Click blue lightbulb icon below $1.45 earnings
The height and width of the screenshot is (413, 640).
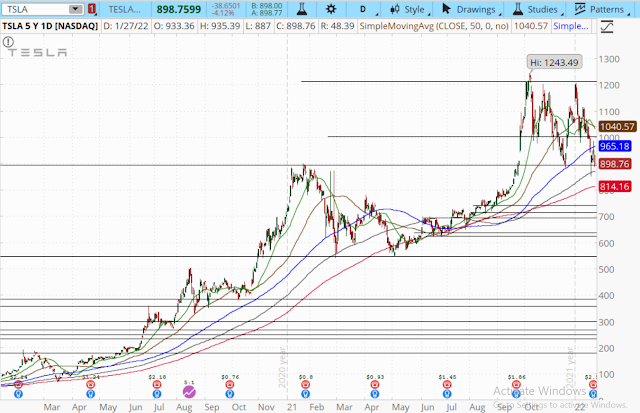click(447, 394)
